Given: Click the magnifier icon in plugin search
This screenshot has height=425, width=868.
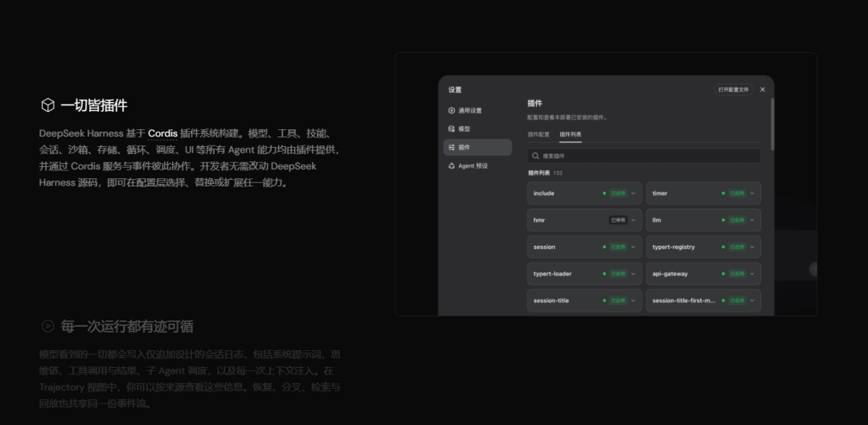Looking at the screenshot, I should [535, 156].
